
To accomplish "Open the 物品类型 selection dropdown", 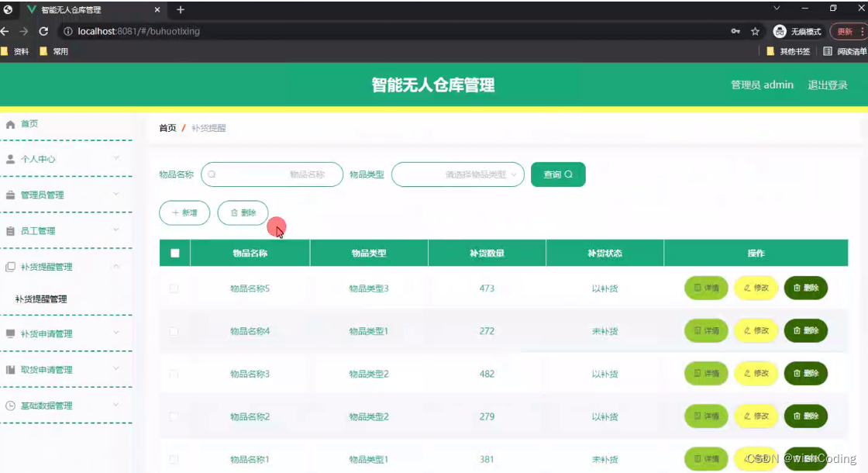I will (x=457, y=174).
